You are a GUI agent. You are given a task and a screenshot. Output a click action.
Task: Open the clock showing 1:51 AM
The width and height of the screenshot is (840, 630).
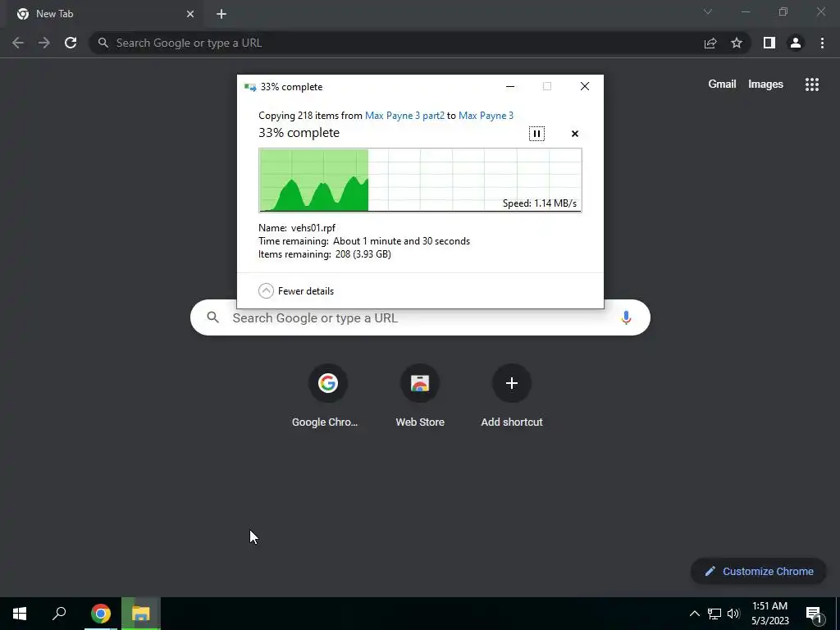(x=769, y=614)
